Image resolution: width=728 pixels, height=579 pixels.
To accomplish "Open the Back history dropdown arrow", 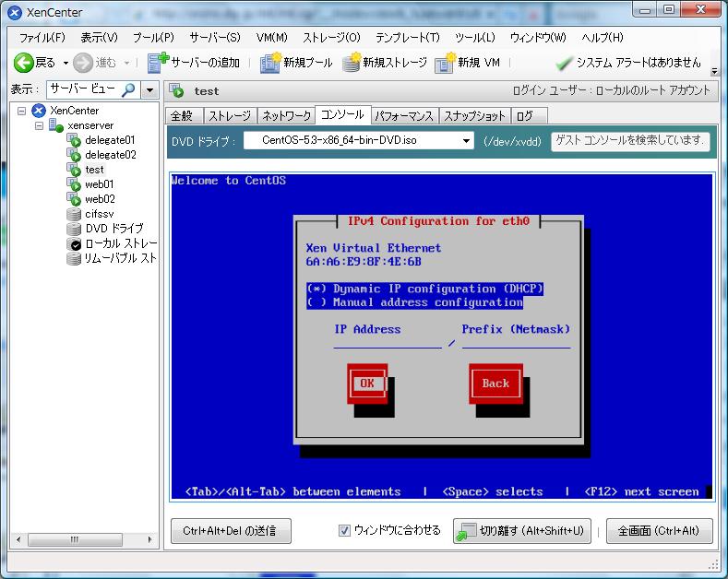I will click(66, 63).
